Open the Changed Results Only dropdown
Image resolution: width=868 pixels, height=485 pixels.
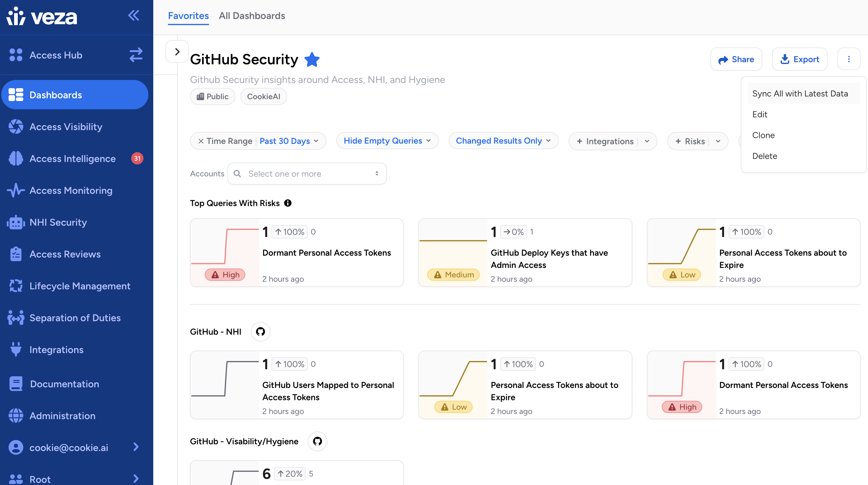coord(503,141)
